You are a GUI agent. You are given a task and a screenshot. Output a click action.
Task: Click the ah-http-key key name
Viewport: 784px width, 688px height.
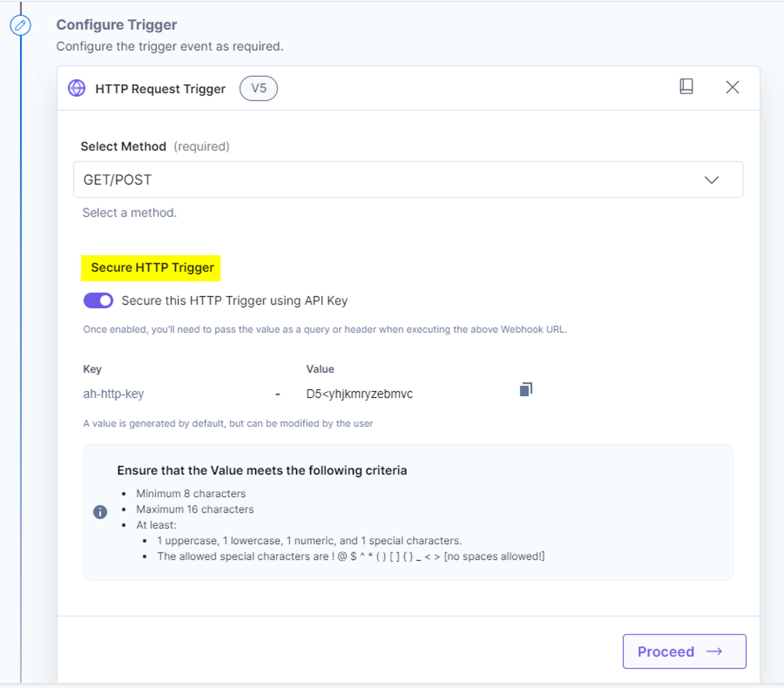(x=114, y=394)
